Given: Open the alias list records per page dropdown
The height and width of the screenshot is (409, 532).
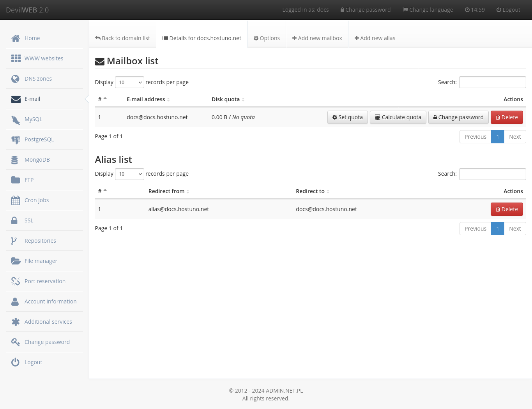Looking at the screenshot, I should pyautogui.click(x=129, y=174).
